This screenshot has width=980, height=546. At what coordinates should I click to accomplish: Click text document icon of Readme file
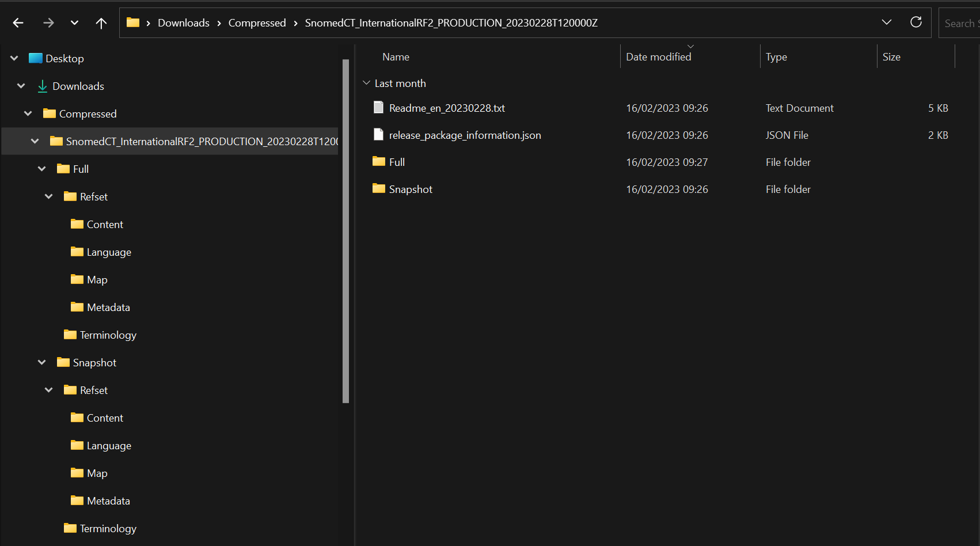pyautogui.click(x=378, y=108)
